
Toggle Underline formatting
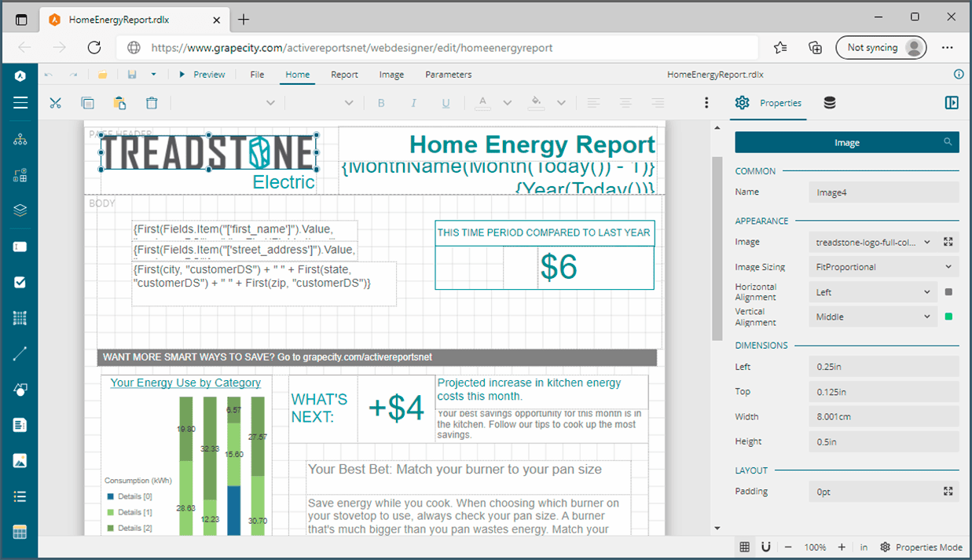446,103
